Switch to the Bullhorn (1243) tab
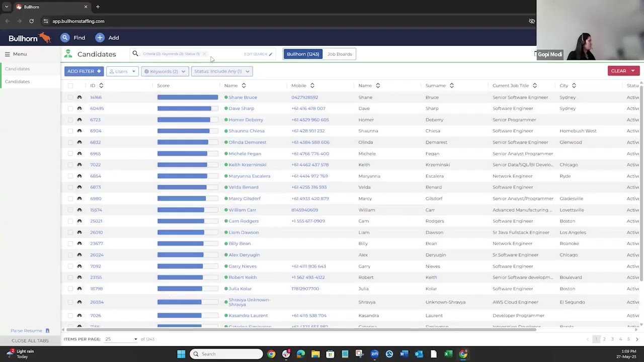This screenshot has height=362, width=644. tap(303, 54)
